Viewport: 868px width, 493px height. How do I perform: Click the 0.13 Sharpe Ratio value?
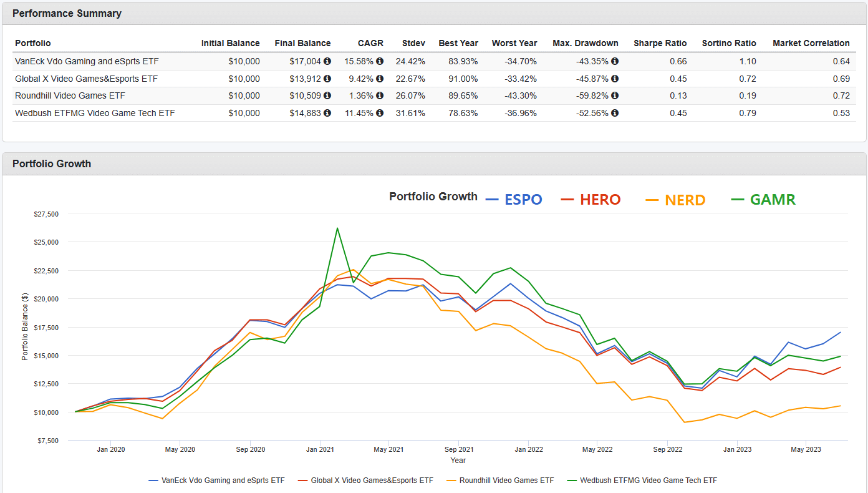point(678,95)
